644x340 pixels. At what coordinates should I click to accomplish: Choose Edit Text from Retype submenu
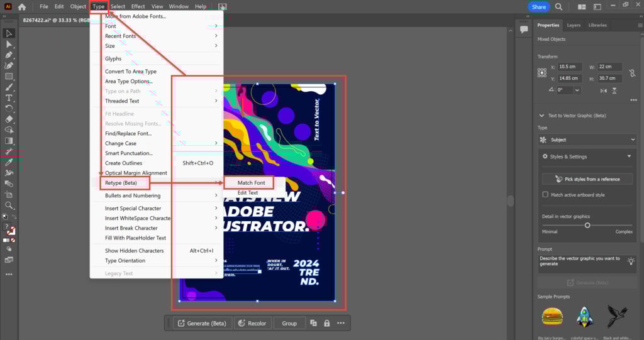tap(248, 192)
